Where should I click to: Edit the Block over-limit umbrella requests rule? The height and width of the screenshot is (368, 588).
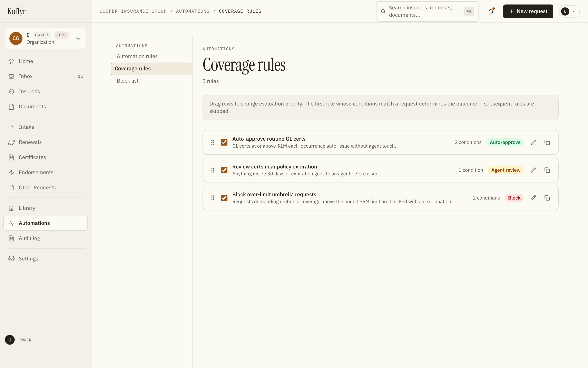point(533,198)
